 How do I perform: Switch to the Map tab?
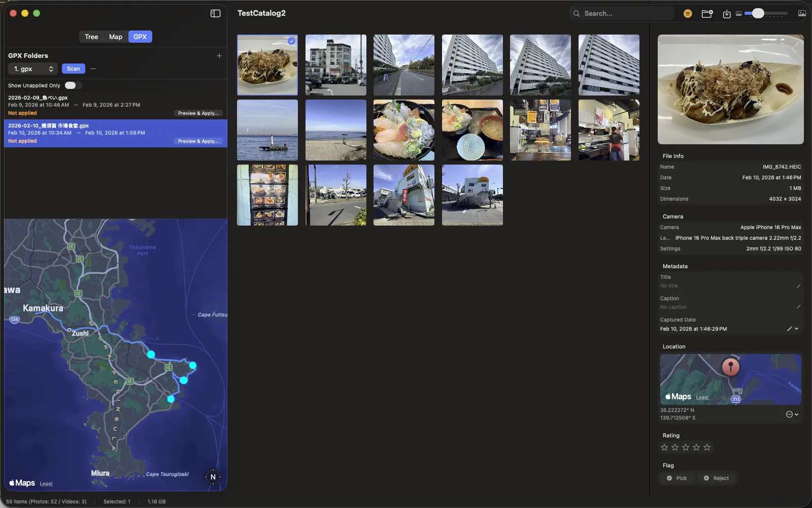[x=115, y=37]
